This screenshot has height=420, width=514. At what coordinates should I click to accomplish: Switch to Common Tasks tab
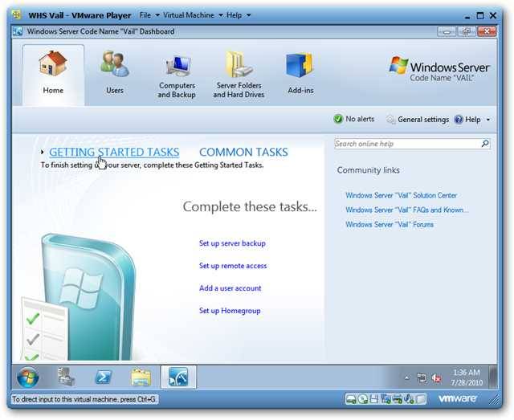pos(243,152)
